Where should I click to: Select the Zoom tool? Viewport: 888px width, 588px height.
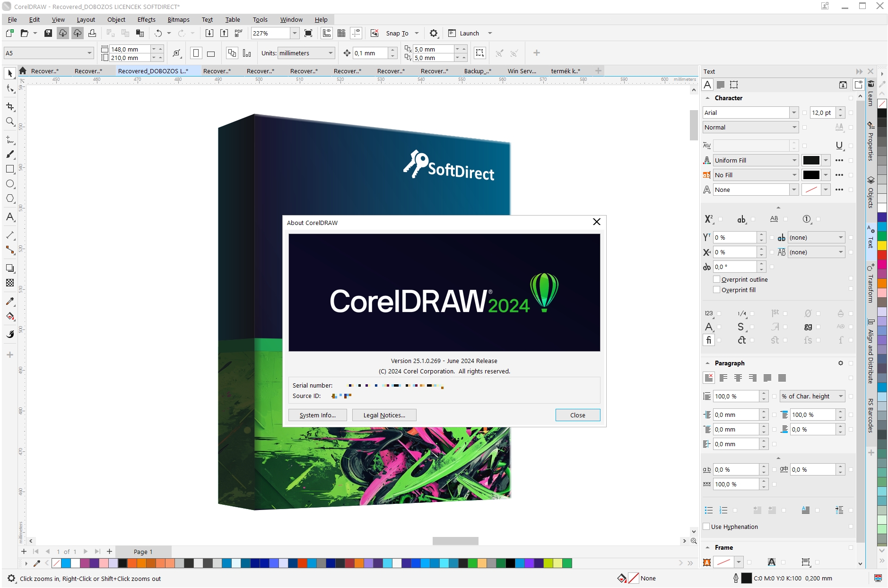(x=10, y=121)
